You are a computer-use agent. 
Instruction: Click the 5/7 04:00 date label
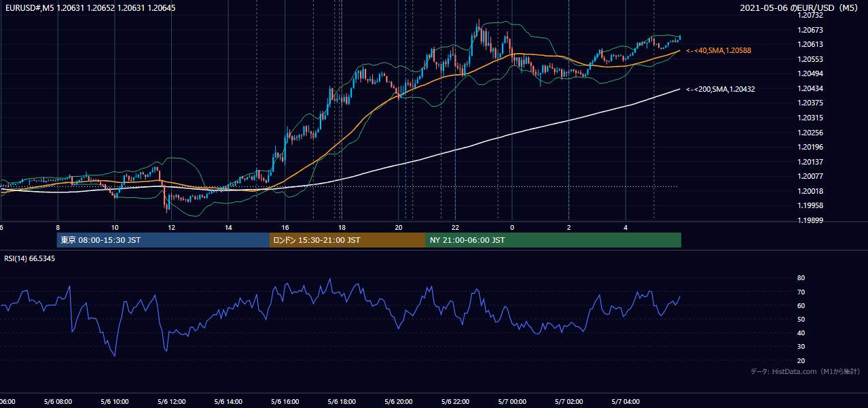626,402
